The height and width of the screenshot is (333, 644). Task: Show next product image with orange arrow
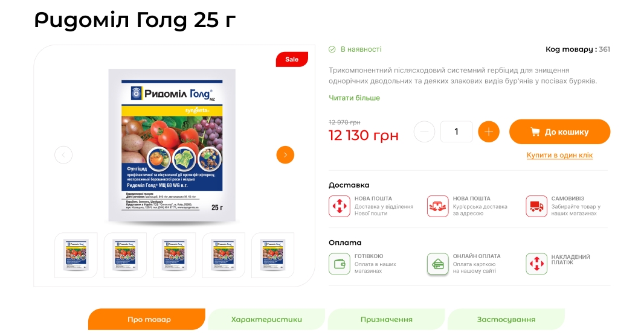(285, 155)
